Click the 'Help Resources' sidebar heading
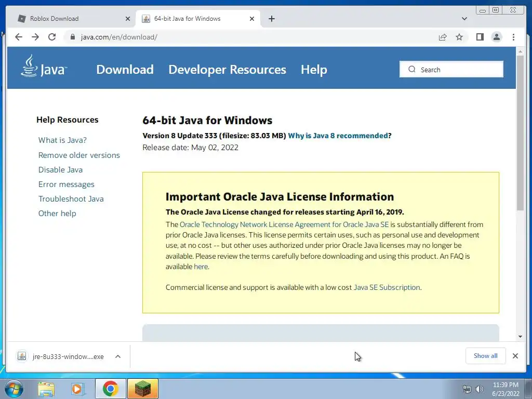This screenshot has height=399, width=532. pos(67,120)
